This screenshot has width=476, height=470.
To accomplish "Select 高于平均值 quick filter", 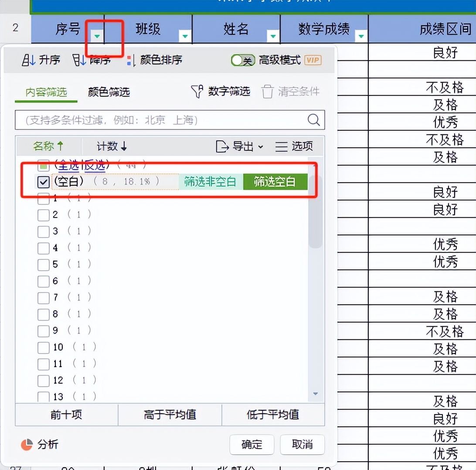I will [x=170, y=415].
